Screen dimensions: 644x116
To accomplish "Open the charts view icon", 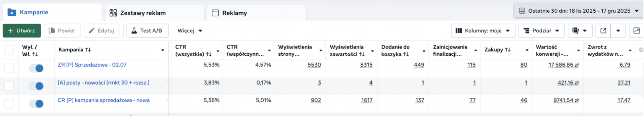I will [636, 31].
